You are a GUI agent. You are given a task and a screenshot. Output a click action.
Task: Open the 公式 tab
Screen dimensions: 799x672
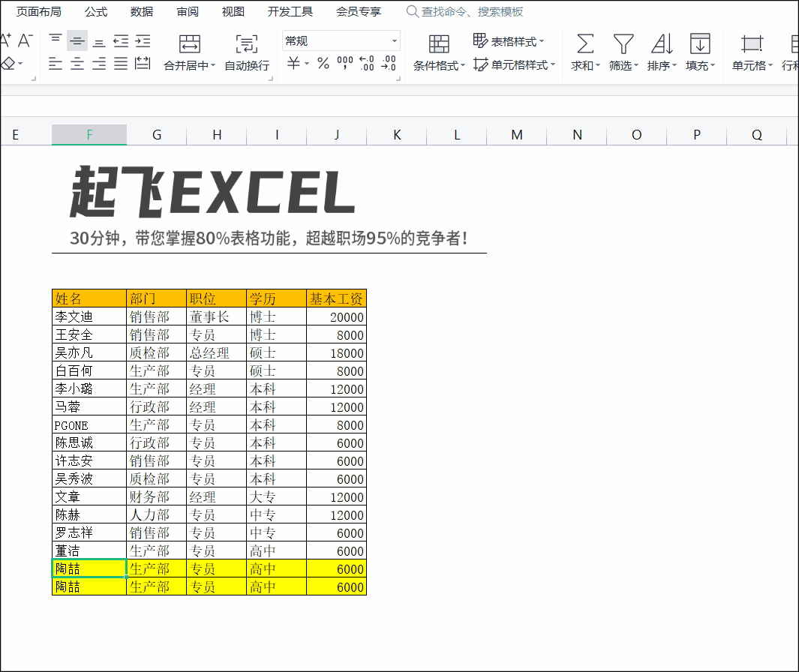(x=96, y=12)
